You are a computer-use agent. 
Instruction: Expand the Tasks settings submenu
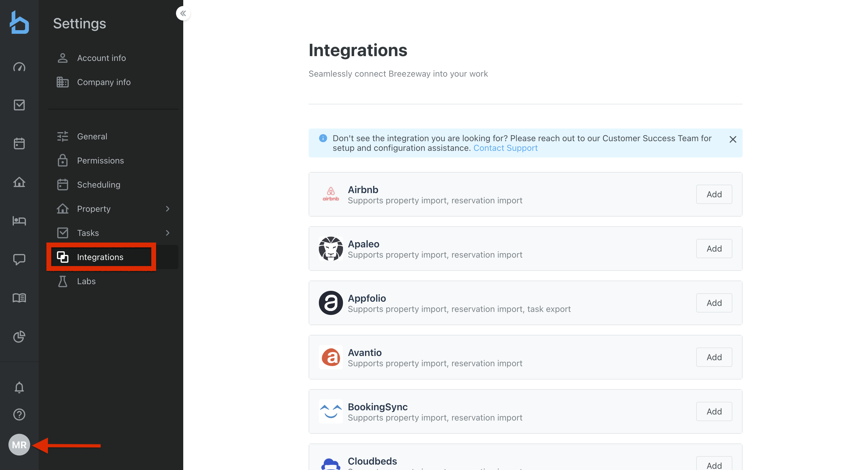coord(168,233)
